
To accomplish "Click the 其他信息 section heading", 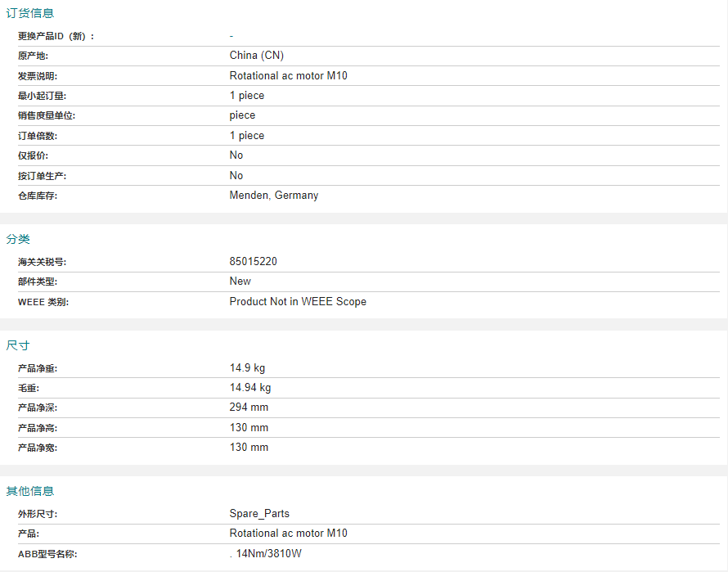I will click(x=30, y=491).
